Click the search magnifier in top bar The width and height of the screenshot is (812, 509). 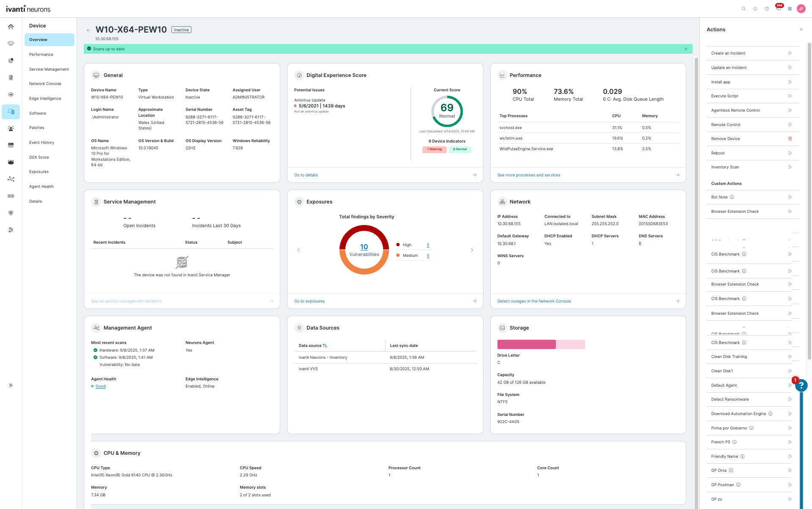743,8
